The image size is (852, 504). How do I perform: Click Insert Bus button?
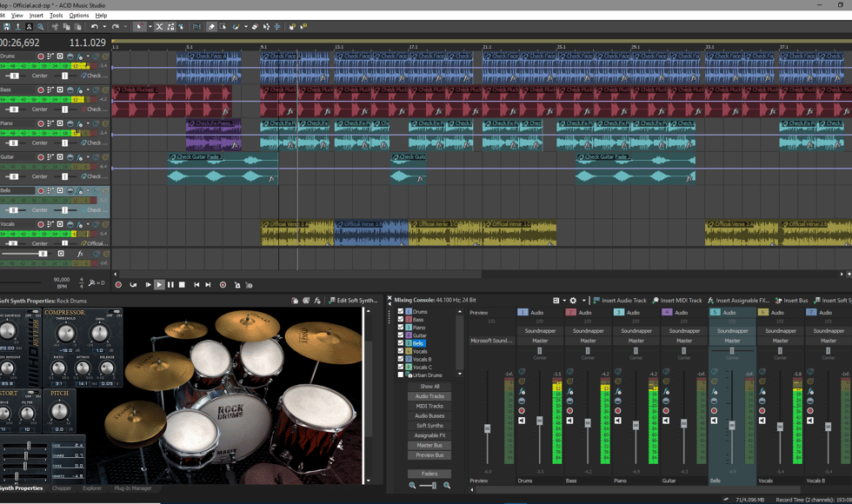(x=791, y=301)
